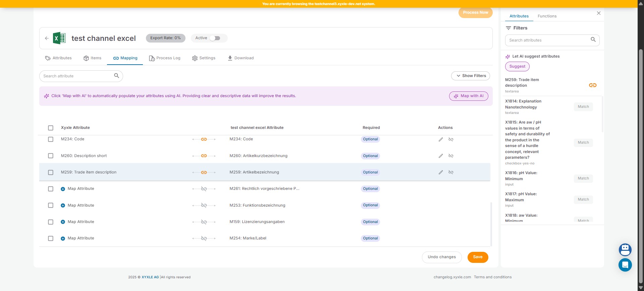Screen dimensions: 644x291
Task: Open the blue chat support bubble
Action: click(625, 265)
